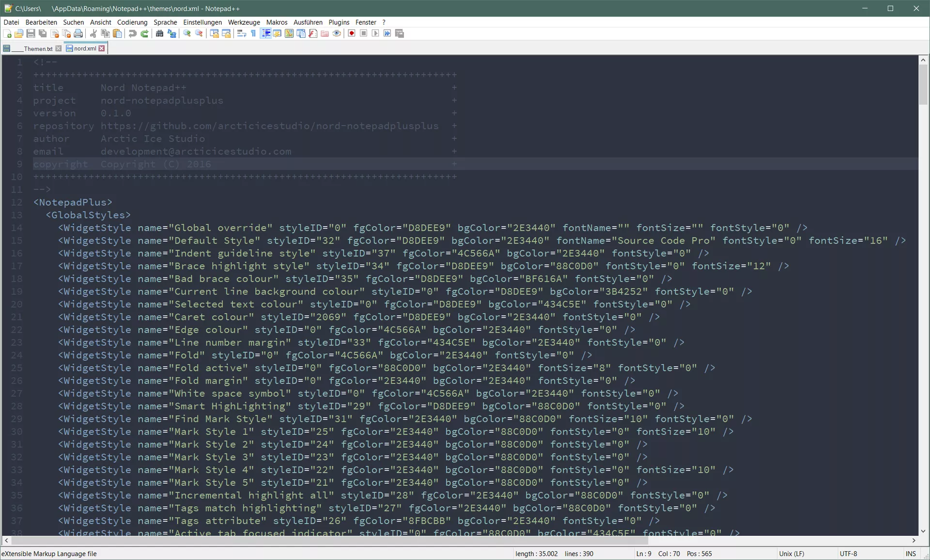Start macro recording with red dot
This screenshot has width=930, height=560.
(x=352, y=33)
